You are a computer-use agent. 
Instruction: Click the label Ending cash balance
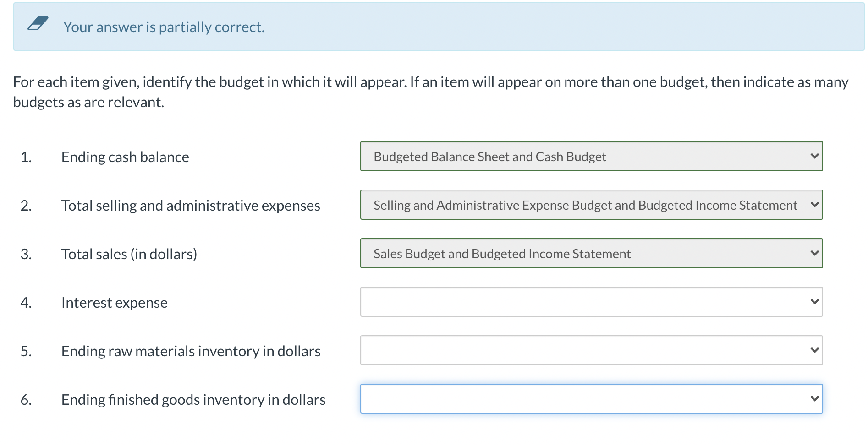[125, 157]
